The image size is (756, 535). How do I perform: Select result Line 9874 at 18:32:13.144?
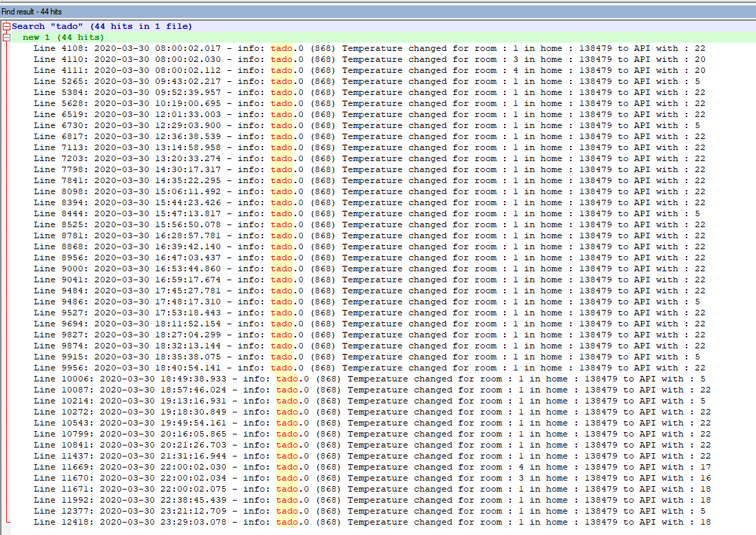(x=369, y=346)
